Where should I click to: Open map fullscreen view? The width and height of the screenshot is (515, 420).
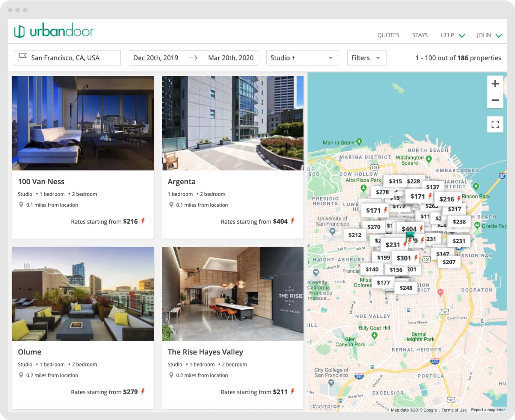(x=495, y=125)
